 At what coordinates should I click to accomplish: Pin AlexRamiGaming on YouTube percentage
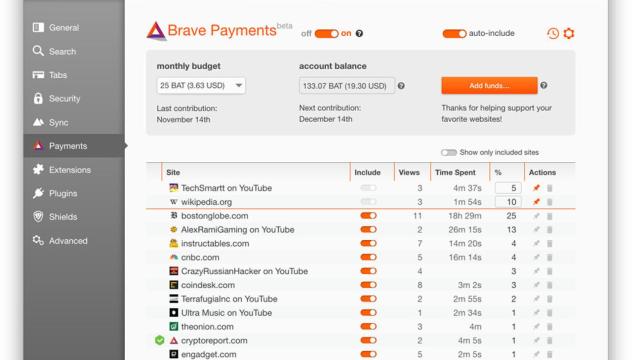coord(536,229)
